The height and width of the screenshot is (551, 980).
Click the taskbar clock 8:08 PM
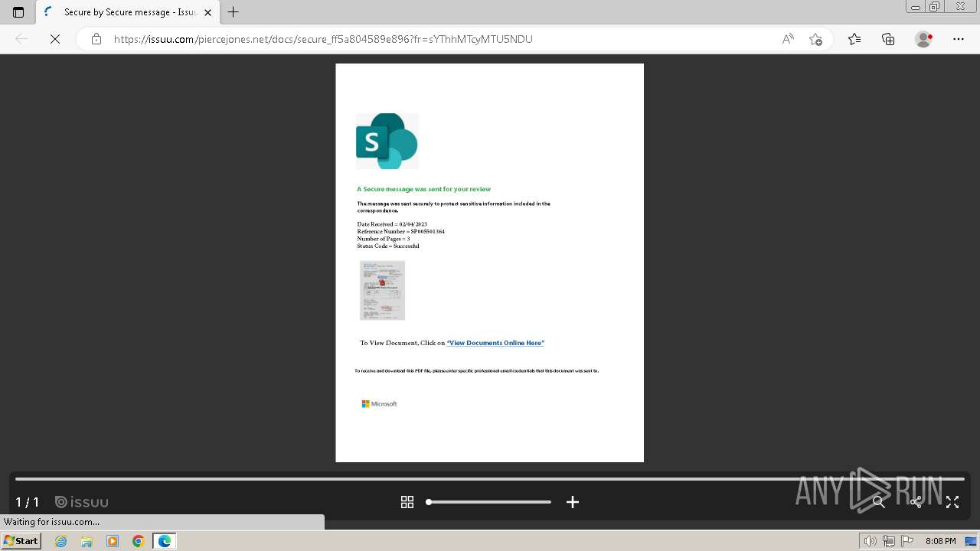[940, 541]
